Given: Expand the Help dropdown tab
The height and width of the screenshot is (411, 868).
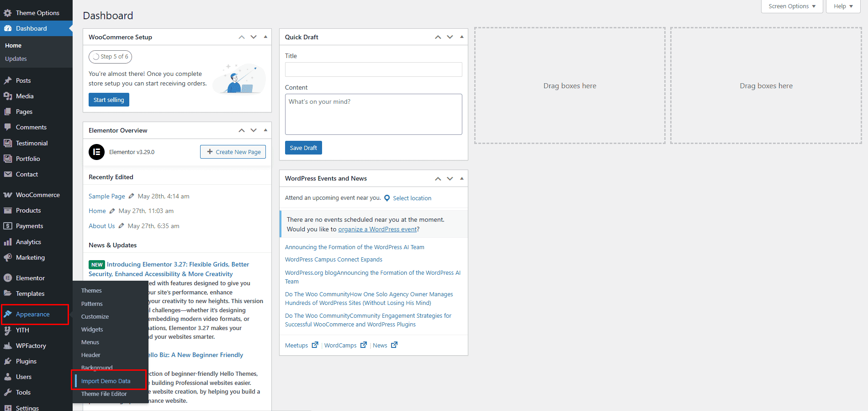Looking at the screenshot, I should 843,6.
